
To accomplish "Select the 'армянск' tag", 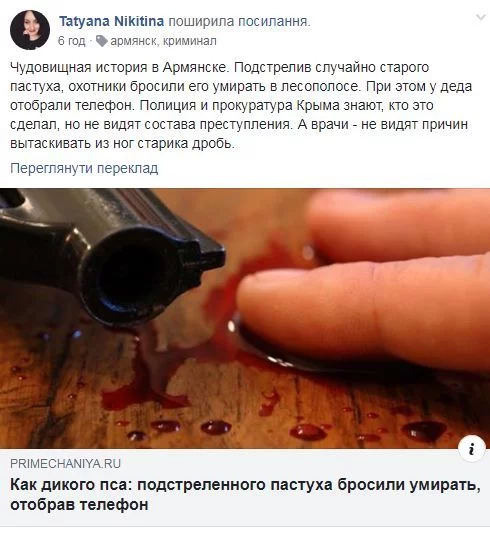I will 133,41.
